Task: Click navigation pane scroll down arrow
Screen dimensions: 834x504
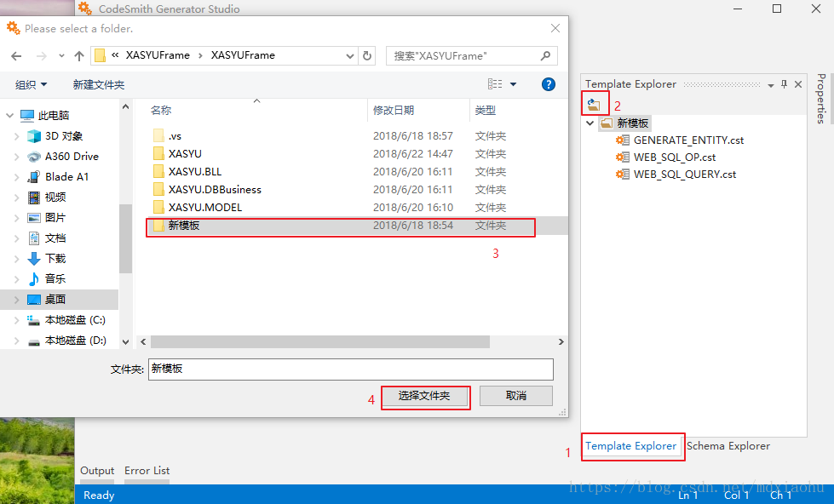Action: [x=125, y=342]
